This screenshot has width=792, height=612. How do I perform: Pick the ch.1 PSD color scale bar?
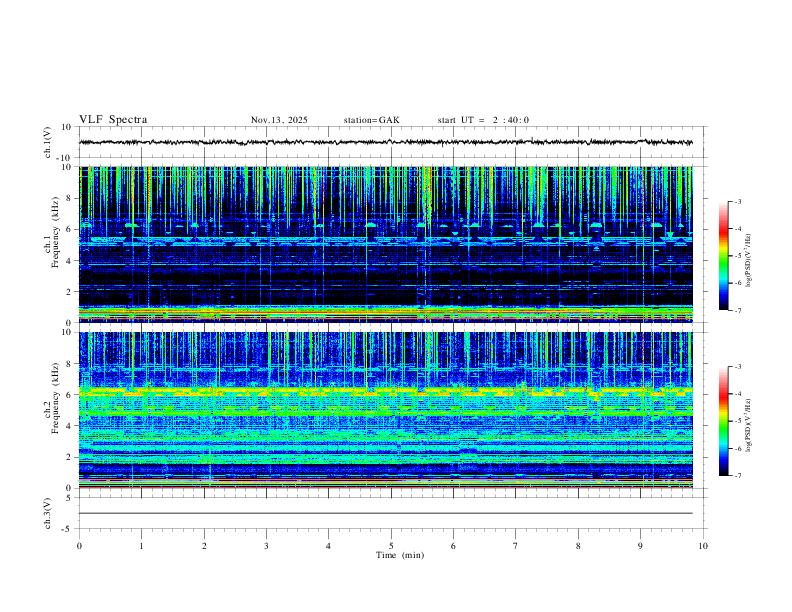click(723, 256)
